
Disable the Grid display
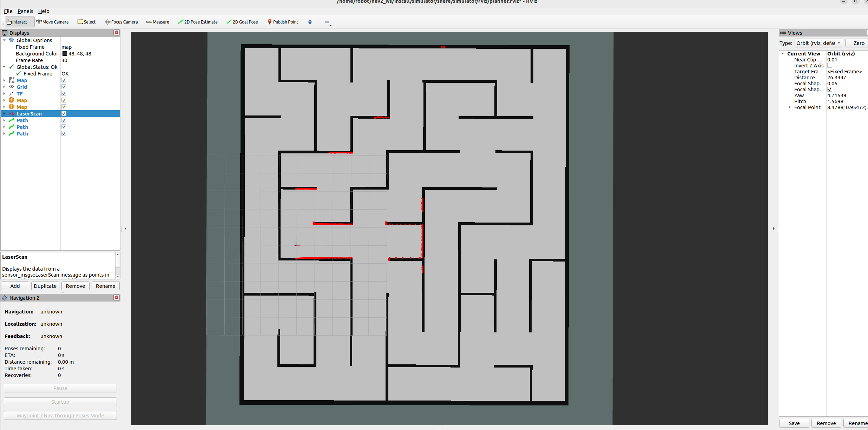pyautogui.click(x=64, y=86)
